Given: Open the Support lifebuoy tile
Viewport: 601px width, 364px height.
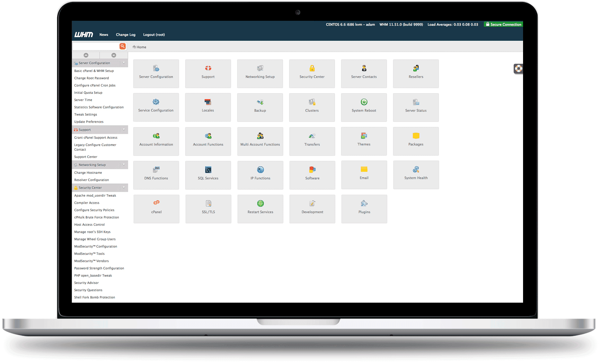Looking at the screenshot, I should [208, 73].
